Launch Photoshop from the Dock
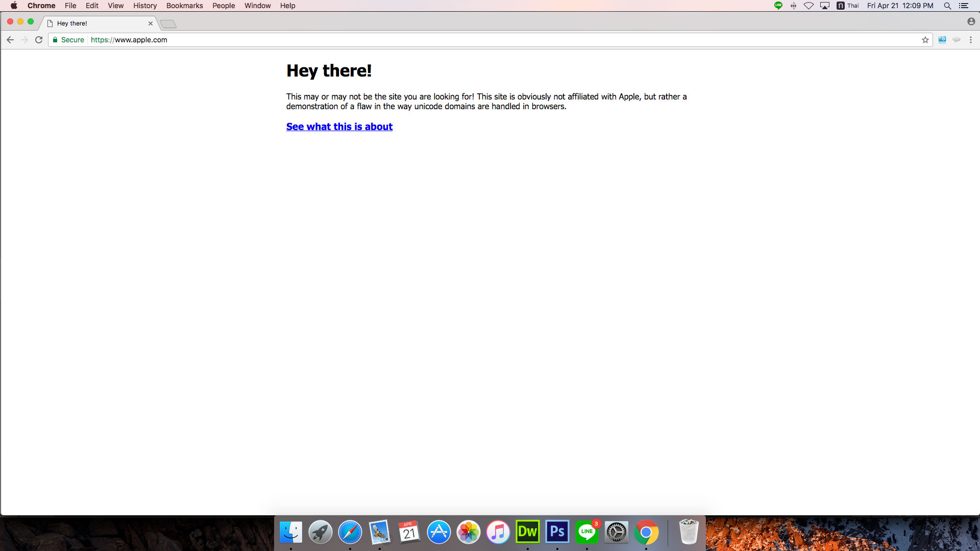This screenshot has width=980, height=551. click(x=557, y=532)
